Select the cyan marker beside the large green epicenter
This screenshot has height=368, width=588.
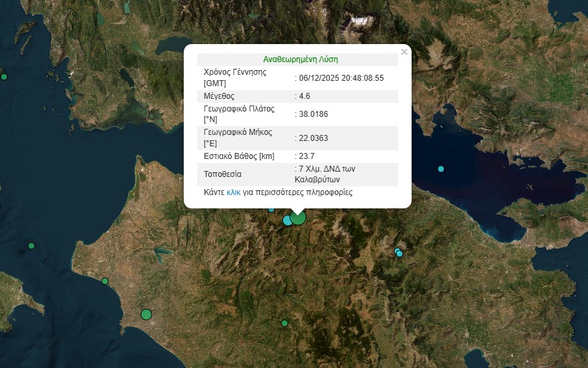(287, 220)
